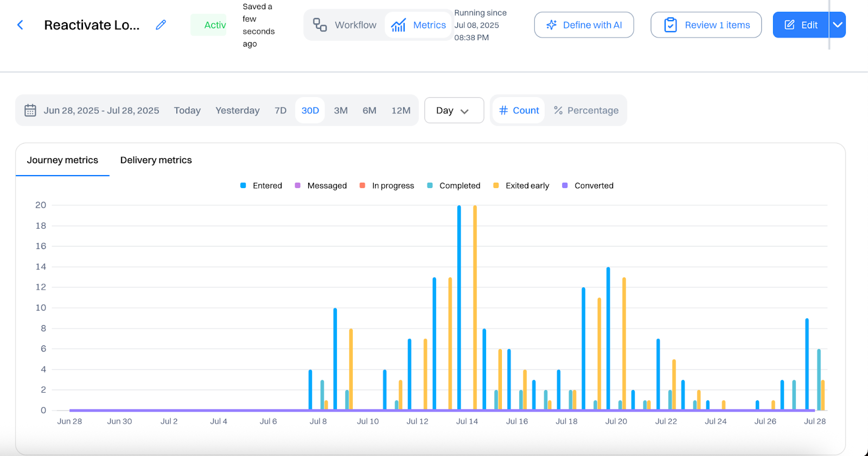The image size is (868, 456).
Task: Select the Journey metrics tab
Action: coord(62,160)
